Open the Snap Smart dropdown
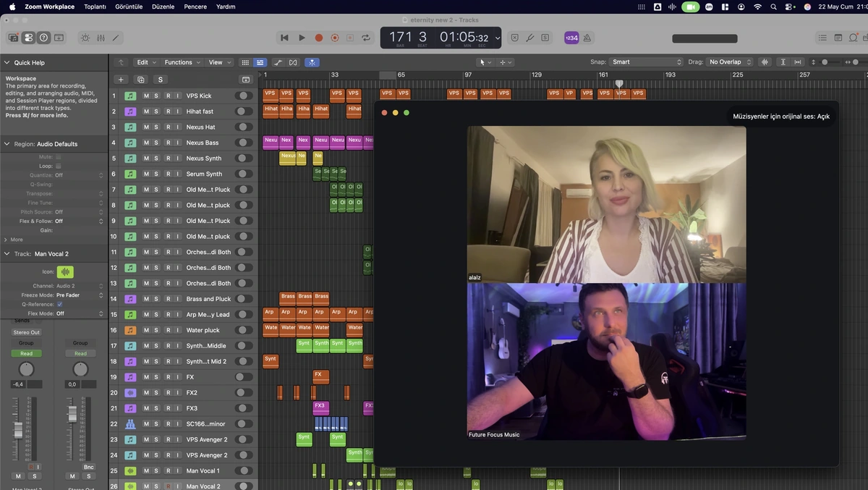The width and height of the screenshot is (868, 490). [646, 62]
